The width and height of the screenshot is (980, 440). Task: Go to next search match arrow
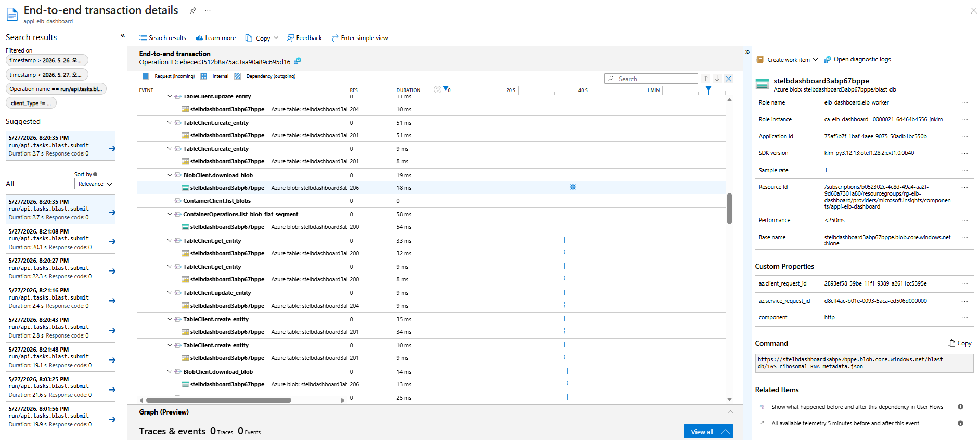(x=717, y=79)
